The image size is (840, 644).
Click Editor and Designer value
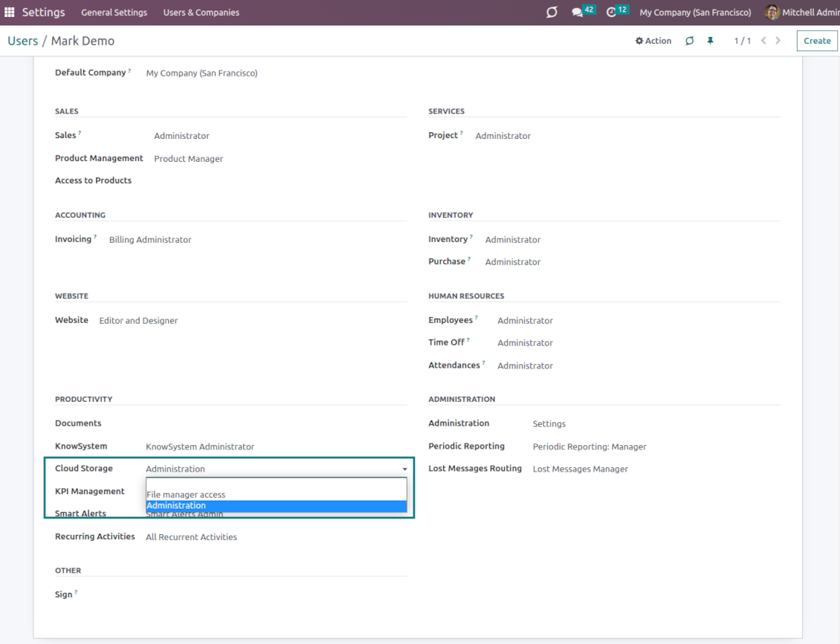tap(138, 321)
